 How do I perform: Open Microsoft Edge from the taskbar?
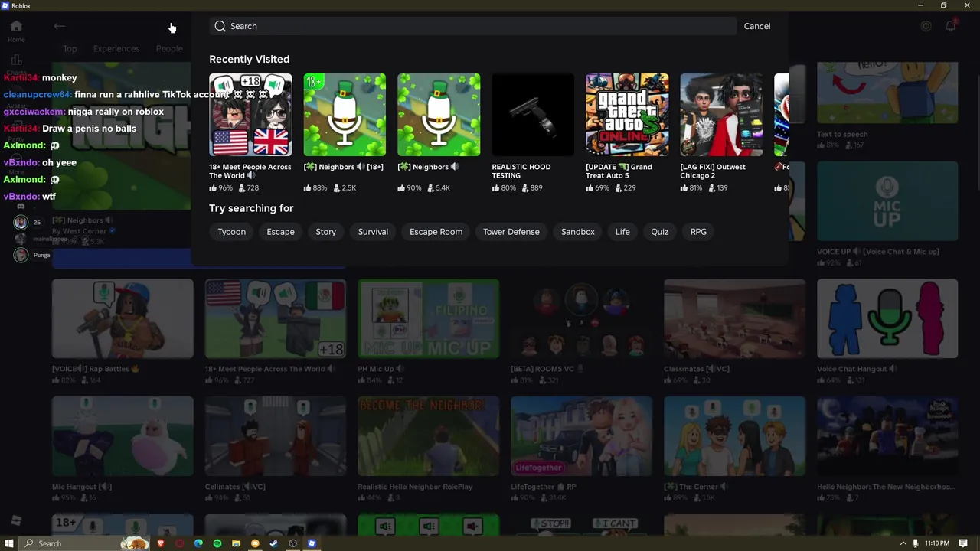click(x=198, y=543)
